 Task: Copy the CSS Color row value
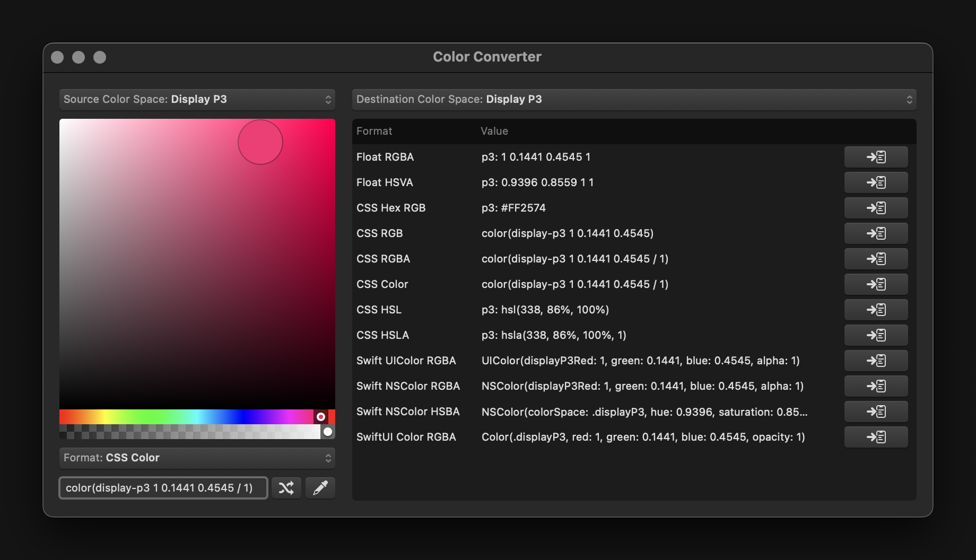[x=876, y=284]
